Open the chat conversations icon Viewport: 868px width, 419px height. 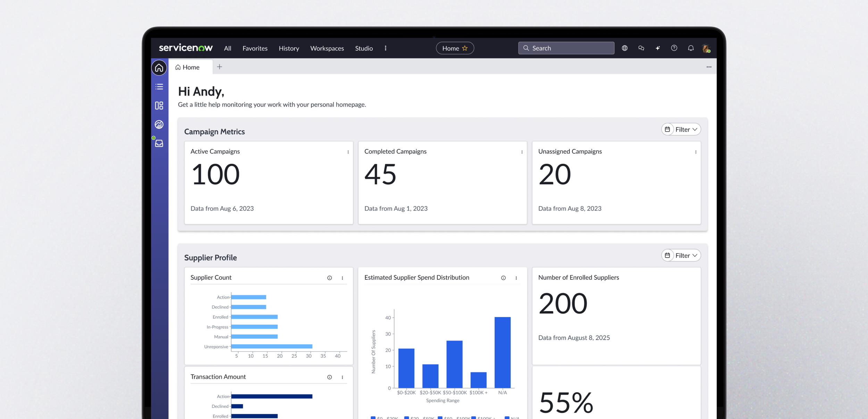click(641, 48)
